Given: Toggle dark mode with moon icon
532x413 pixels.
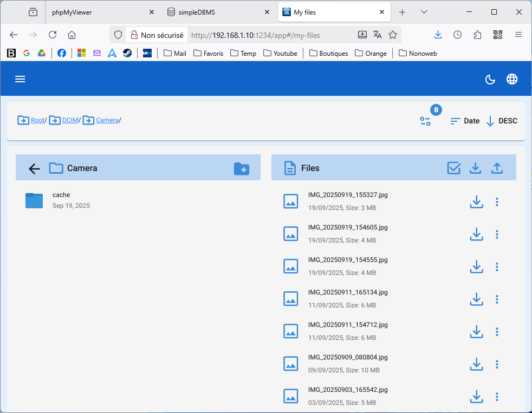Looking at the screenshot, I should coord(490,80).
